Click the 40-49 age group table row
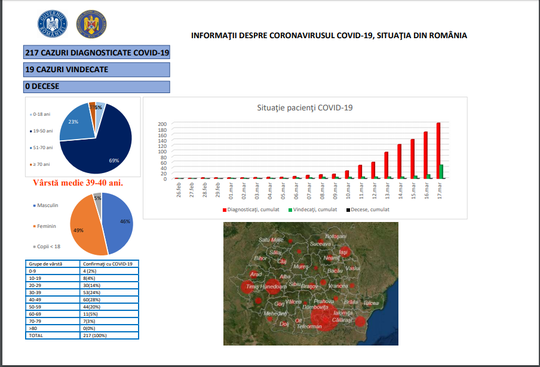This screenshot has height=367, width=540. pyautogui.click(x=82, y=300)
